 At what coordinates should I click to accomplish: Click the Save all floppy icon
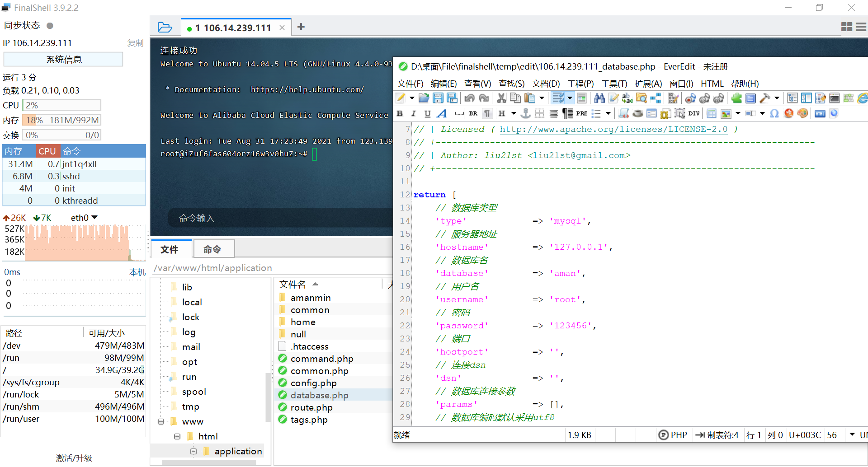pos(452,98)
